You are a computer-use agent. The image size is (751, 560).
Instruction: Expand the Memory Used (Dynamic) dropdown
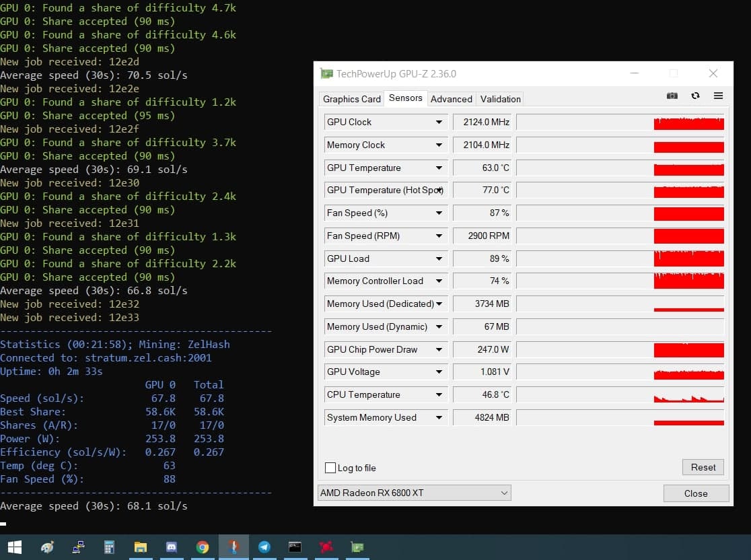point(439,326)
